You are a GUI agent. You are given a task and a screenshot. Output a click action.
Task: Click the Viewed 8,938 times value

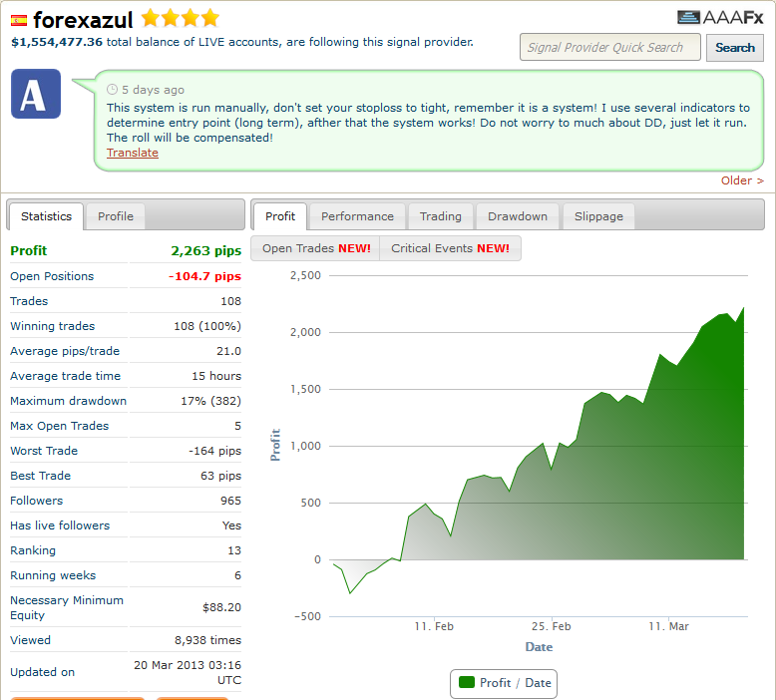tap(207, 640)
